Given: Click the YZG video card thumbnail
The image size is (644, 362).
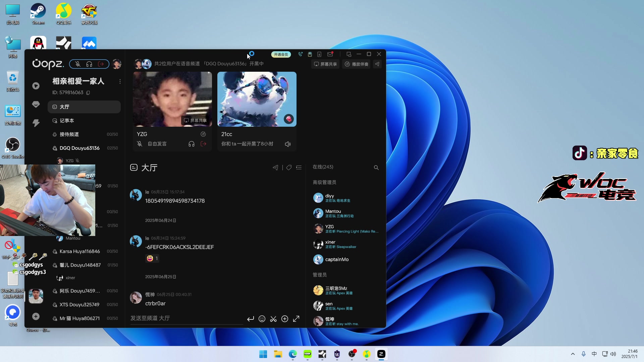Looking at the screenshot, I should pyautogui.click(x=172, y=99).
